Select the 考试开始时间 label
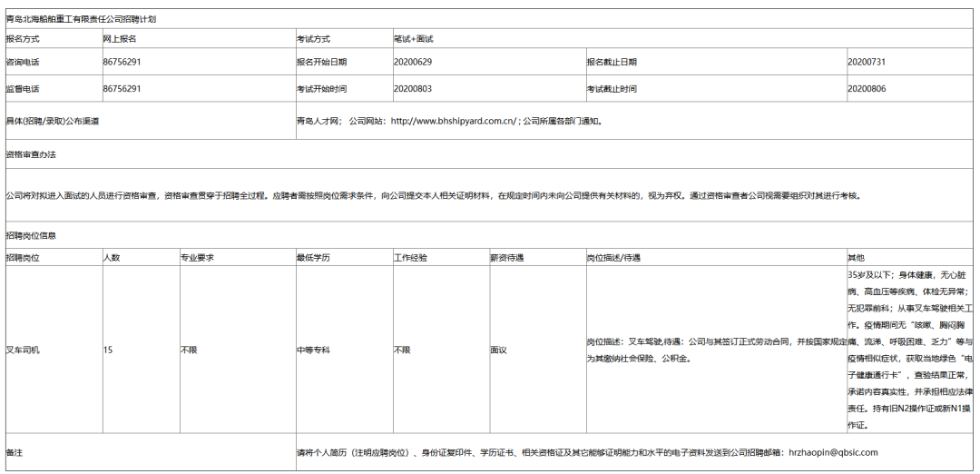This screenshot has height=474, width=980. pos(321,89)
